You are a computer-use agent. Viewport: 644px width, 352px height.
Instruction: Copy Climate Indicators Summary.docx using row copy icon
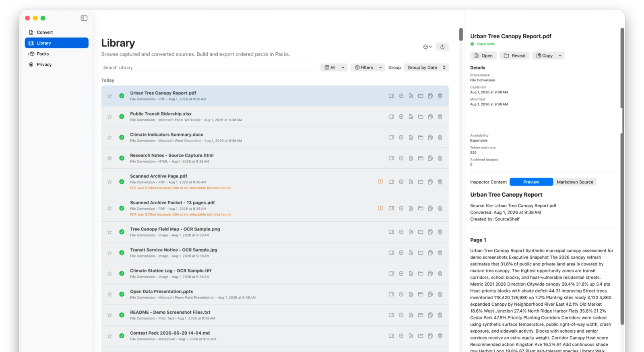tap(430, 138)
